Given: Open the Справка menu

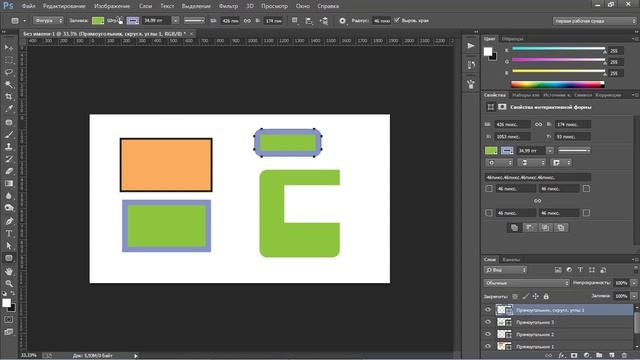Looking at the screenshot, I should click(328, 6).
